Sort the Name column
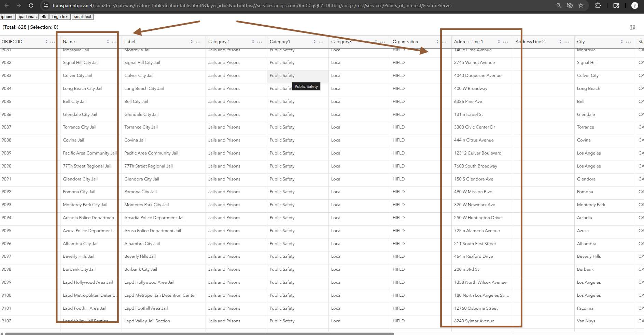 [x=108, y=42]
